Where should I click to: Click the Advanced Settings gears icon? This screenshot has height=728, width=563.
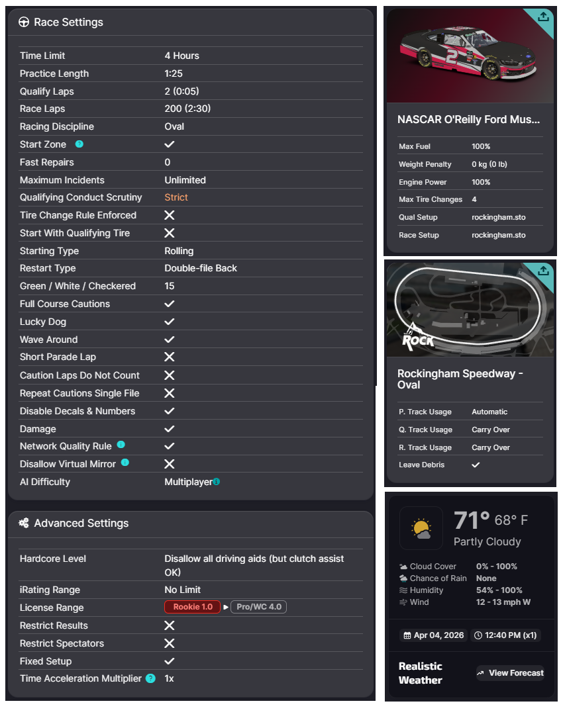click(24, 523)
